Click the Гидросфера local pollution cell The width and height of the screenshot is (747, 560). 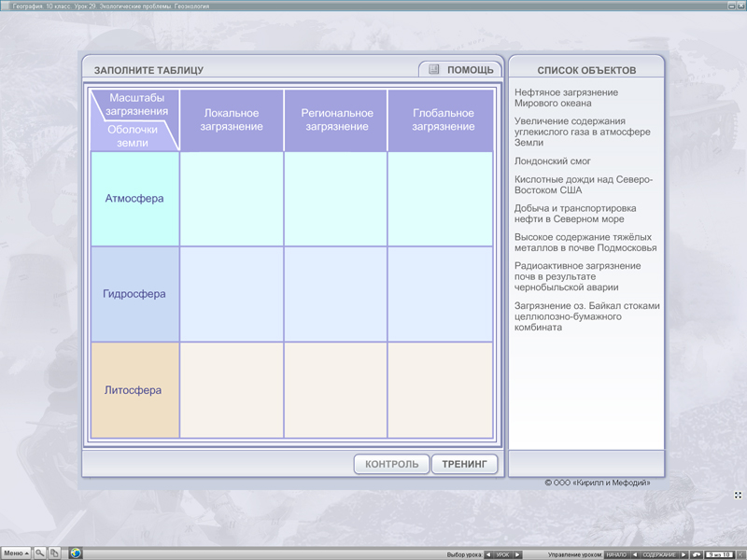pos(232,294)
